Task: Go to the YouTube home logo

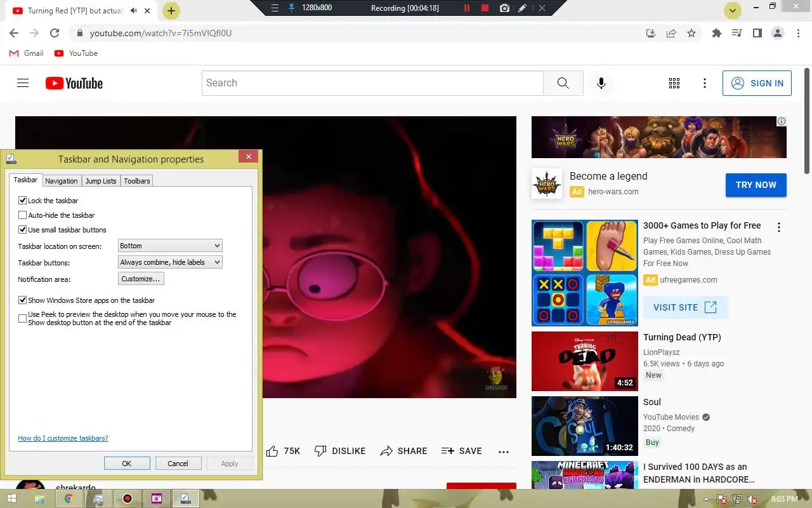Action: coord(74,83)
